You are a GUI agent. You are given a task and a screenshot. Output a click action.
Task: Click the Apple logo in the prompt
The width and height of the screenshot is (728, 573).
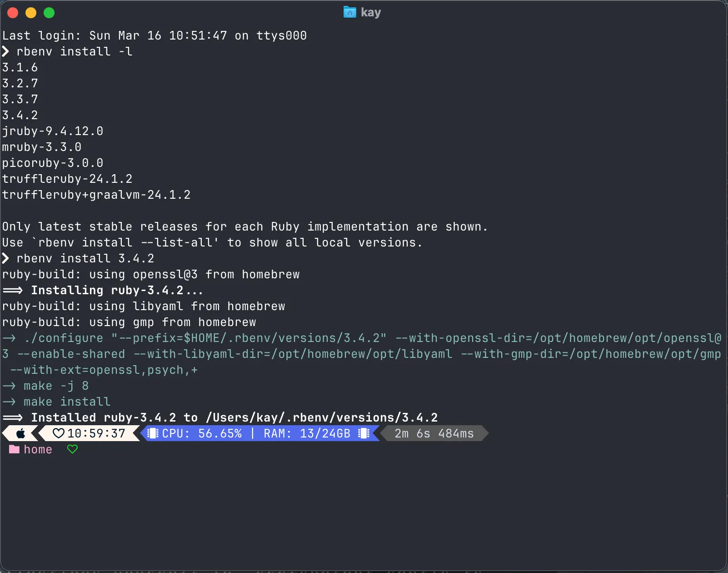[x=21, y=433]
